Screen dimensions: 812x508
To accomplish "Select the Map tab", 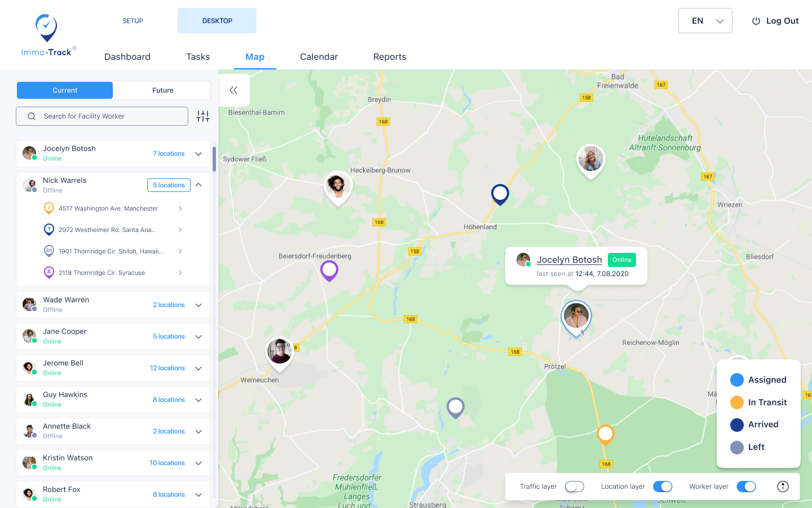I will pyautogui.click(x=255, y=57).
